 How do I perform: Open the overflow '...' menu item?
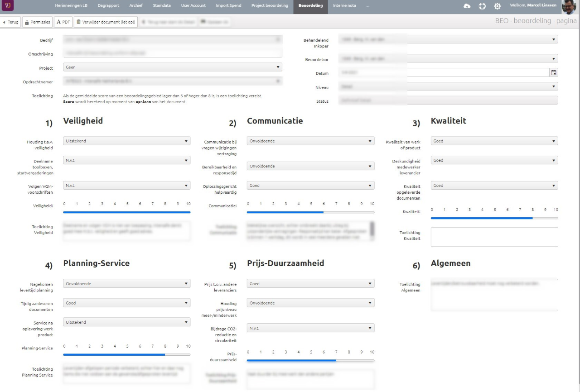tap(368, 5)
